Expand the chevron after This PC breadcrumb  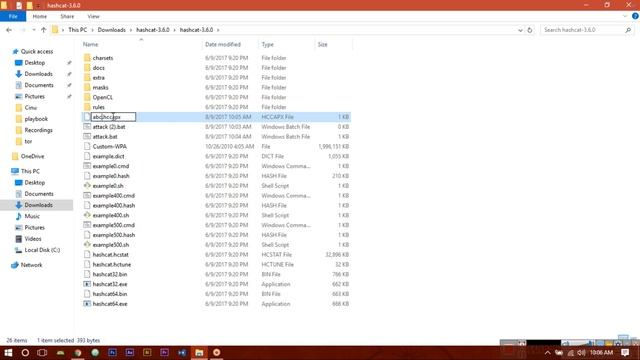(92, 30)
